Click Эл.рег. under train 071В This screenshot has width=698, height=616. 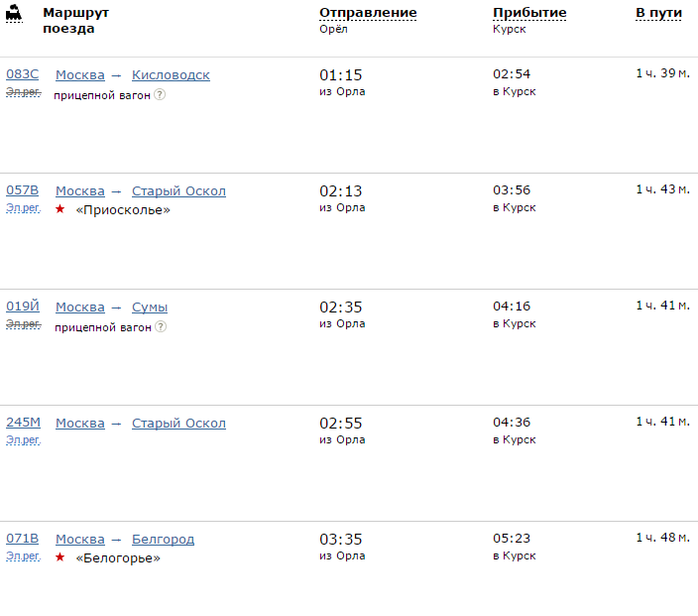point(23,555)
